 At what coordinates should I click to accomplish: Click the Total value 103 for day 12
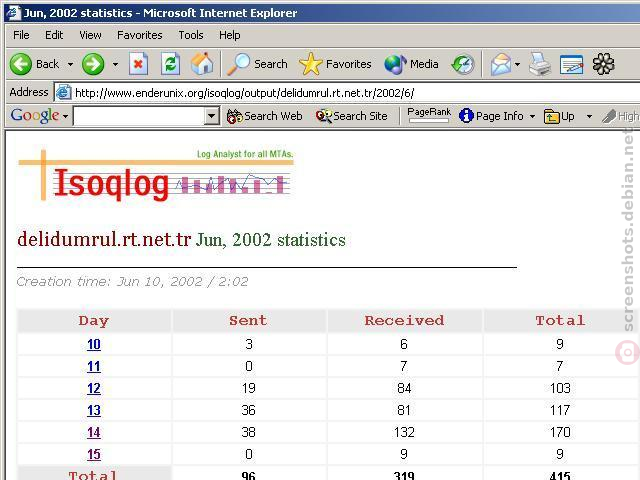tap(560, 388)
